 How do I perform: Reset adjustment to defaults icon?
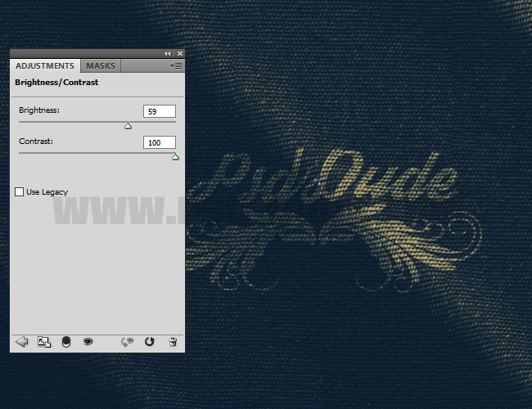click(149, 341)
